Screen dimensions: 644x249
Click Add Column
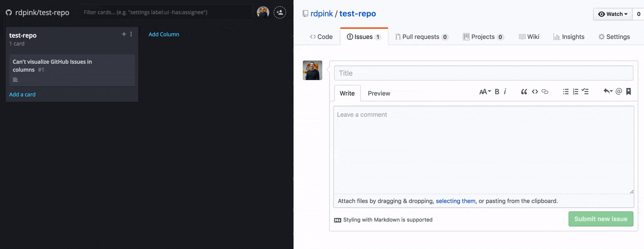164,34
